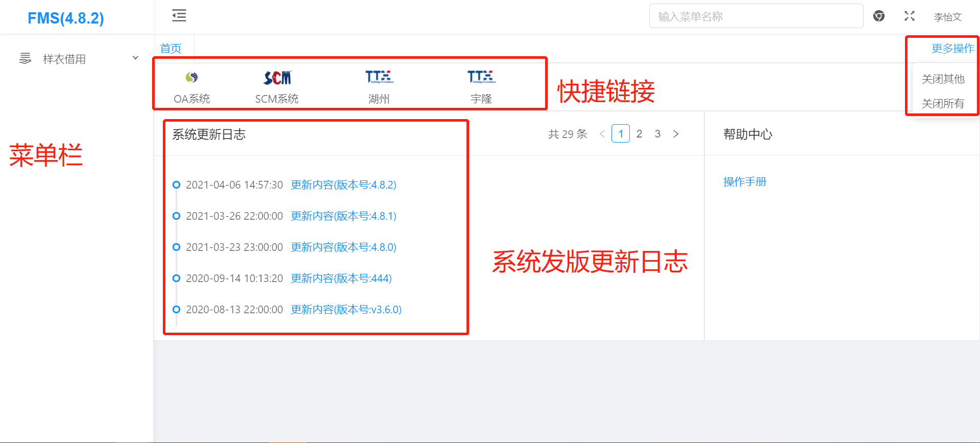
Task: Click the next page arrow in pagination
Action: (x=676, y=134)
